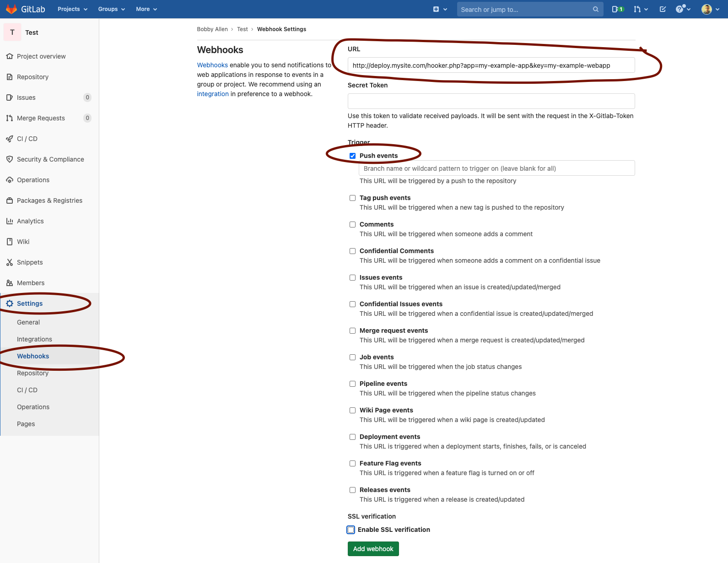Check the Releases events checkbox

[352, 490]
